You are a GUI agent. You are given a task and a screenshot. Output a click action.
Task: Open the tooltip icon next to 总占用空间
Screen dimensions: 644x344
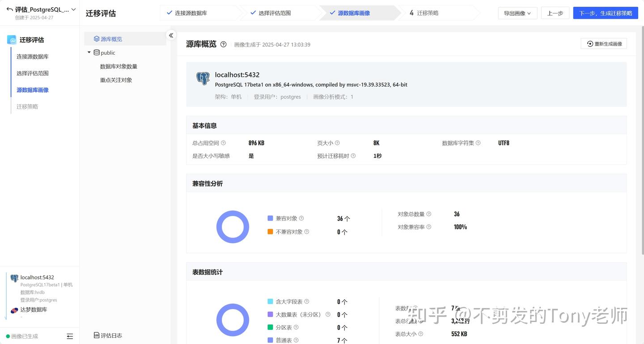[x=224, y=143]
